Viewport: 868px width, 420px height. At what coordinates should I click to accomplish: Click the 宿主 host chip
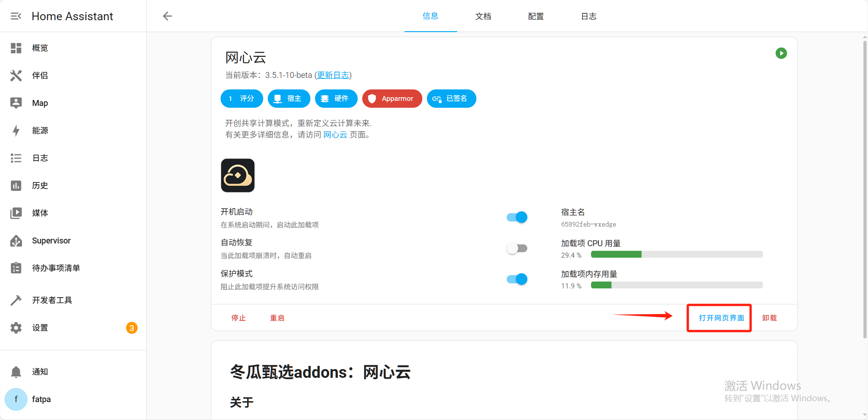click(x=289, y=99)
